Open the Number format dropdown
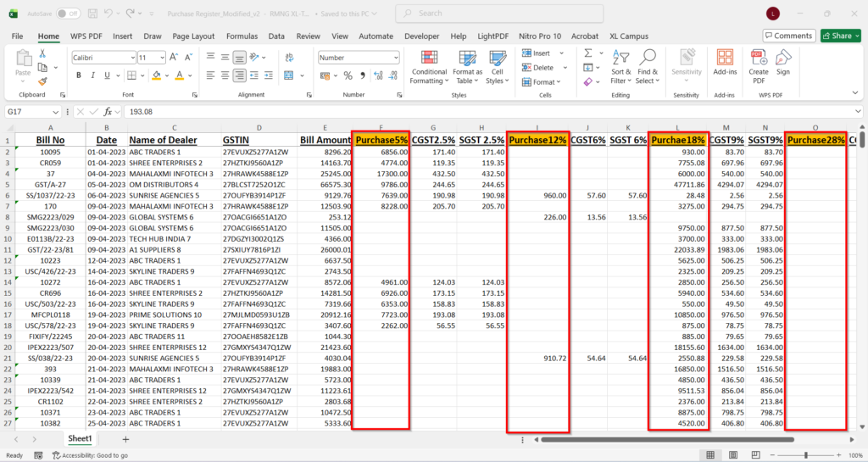Screen dimensions: 868x462 (396, 58)
